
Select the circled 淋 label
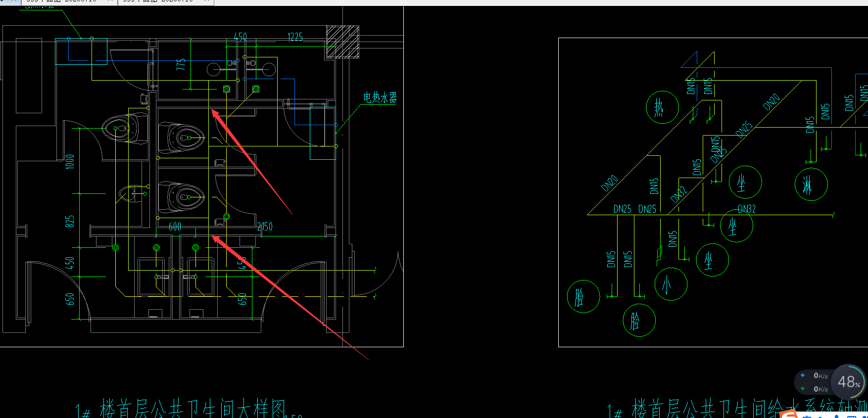tap(811, 184)
